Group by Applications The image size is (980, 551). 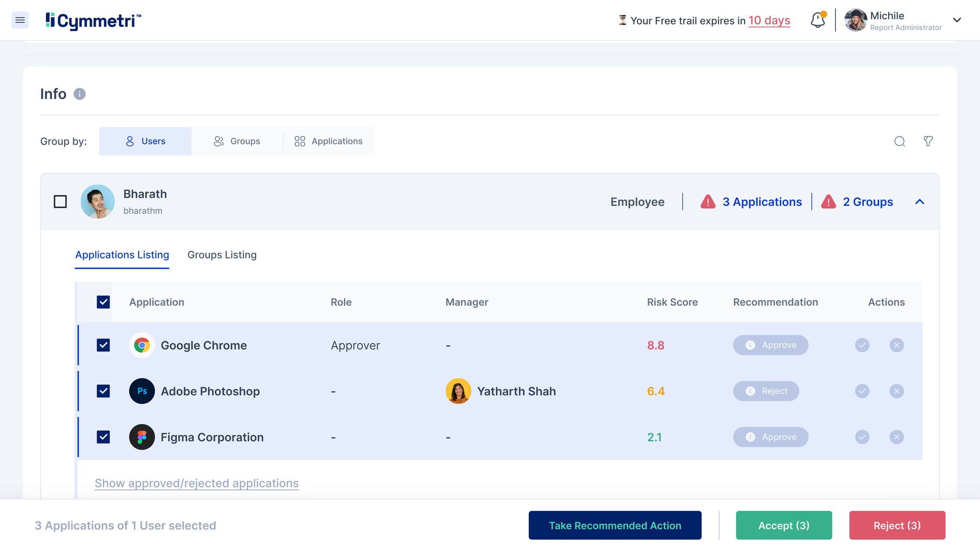pos(328,141)
